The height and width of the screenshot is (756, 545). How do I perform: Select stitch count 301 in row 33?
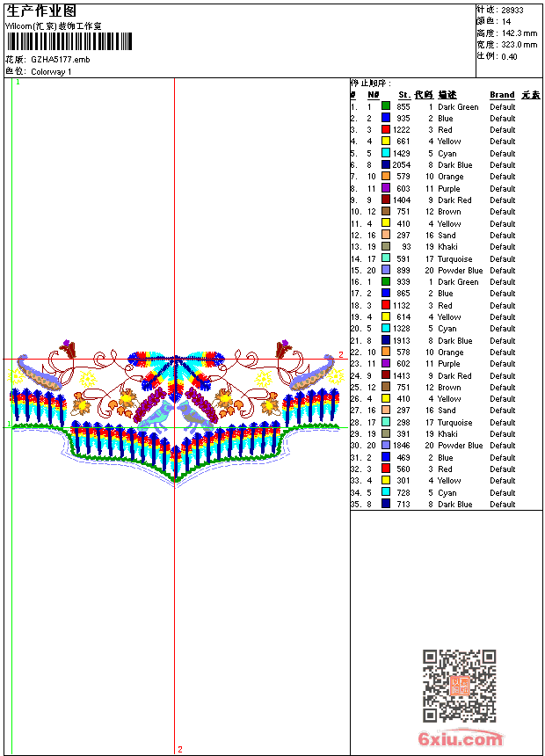point(403,481)
